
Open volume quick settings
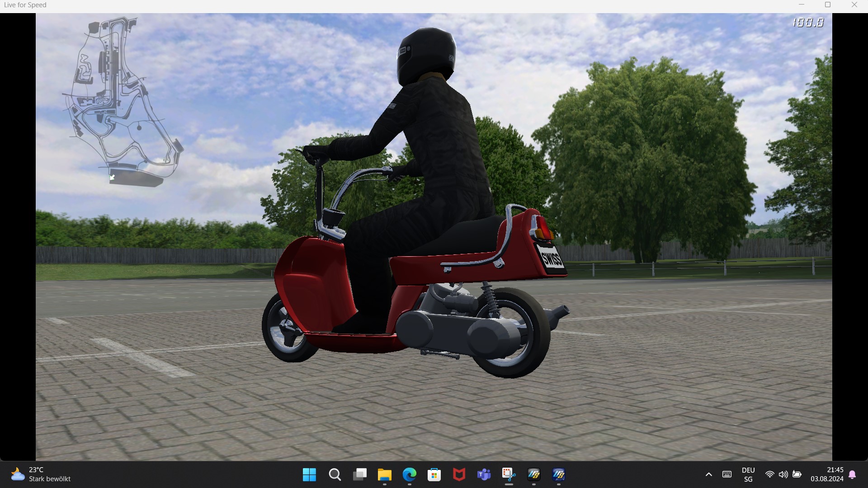coord(783,474)
